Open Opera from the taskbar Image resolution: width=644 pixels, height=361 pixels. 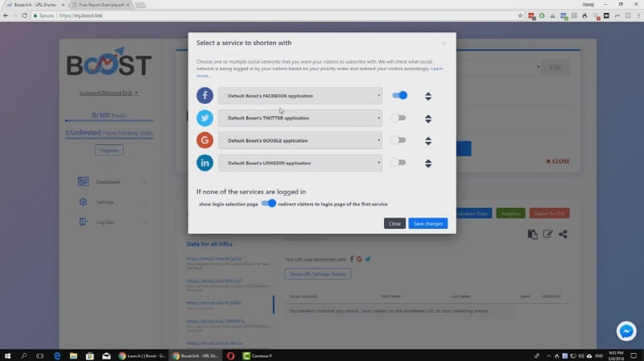coord(230,355)
